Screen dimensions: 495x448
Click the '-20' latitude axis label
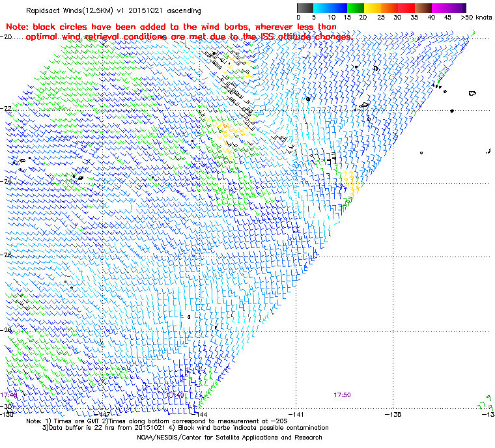[x=6, y=37]
